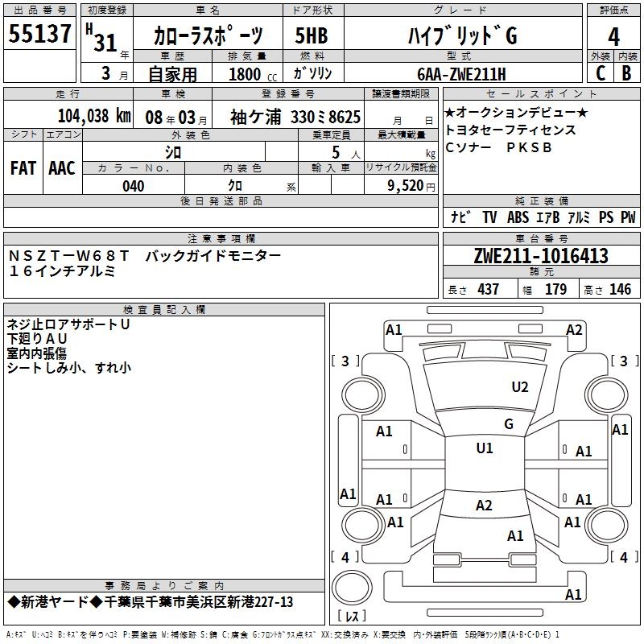Select grade ハイブリッドG
Viewport: 644px width, 644px height.
coord(463,35)
